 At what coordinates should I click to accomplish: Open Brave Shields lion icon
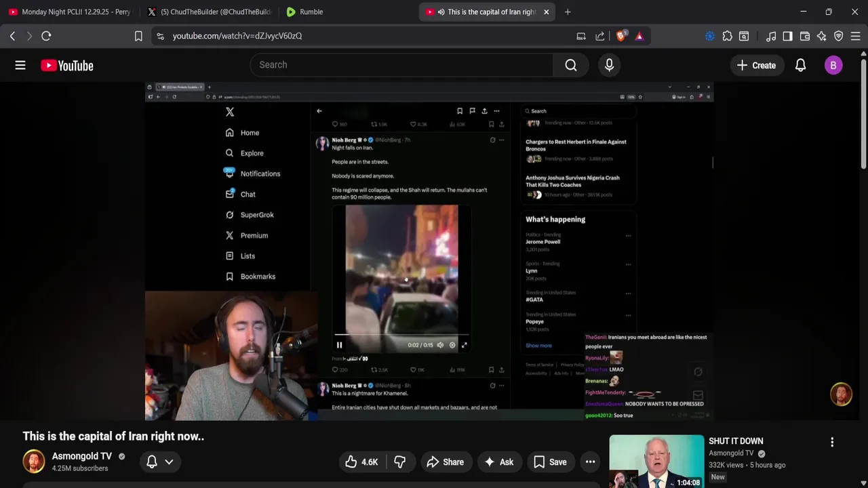click(620, 36)
